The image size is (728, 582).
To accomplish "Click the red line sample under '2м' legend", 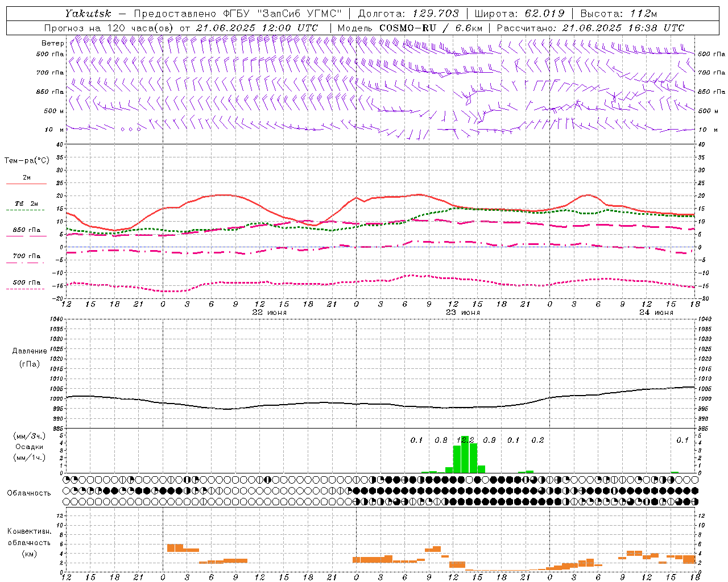I will tap(26, 184).
